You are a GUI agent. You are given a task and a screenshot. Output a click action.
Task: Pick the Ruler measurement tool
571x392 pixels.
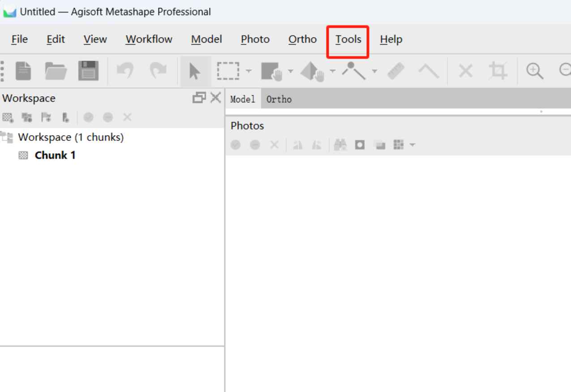[396, 71]
